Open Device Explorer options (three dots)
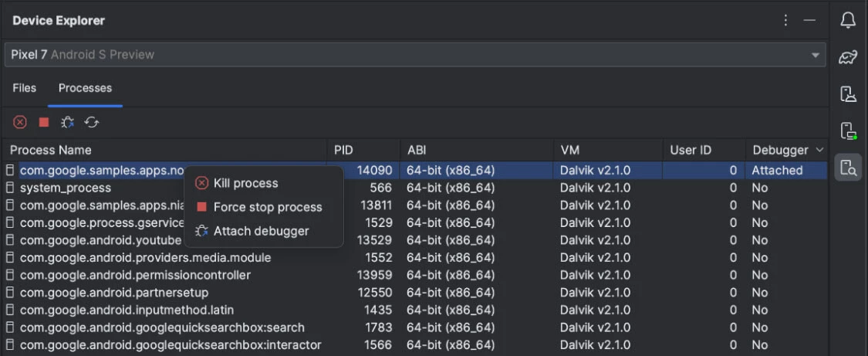 pos(785,21)
